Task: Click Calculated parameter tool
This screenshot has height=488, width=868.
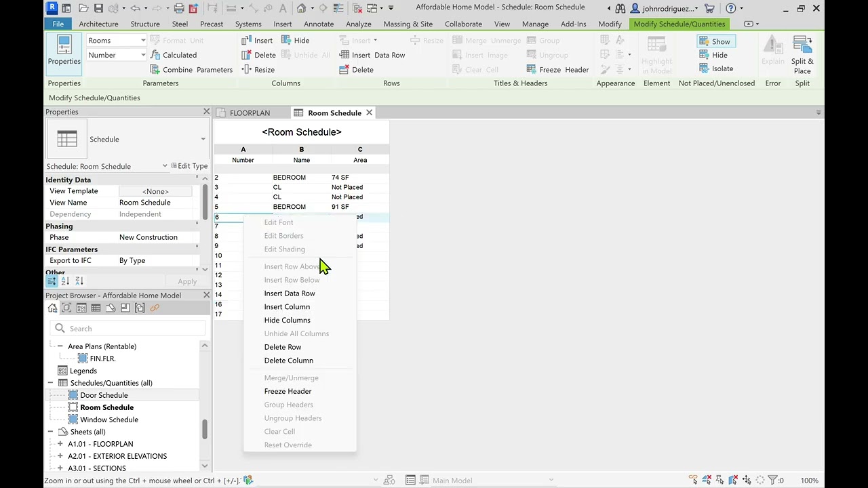Action: point(173,55)
